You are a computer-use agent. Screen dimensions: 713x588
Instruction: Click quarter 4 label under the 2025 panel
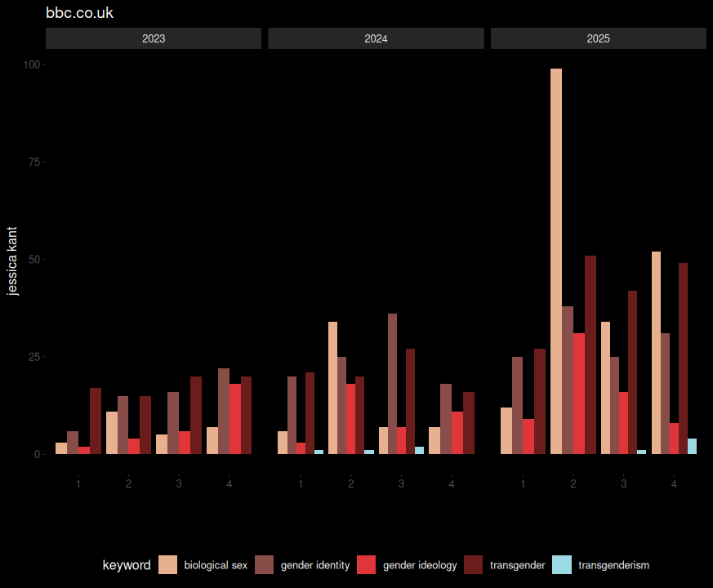(674, 484)
